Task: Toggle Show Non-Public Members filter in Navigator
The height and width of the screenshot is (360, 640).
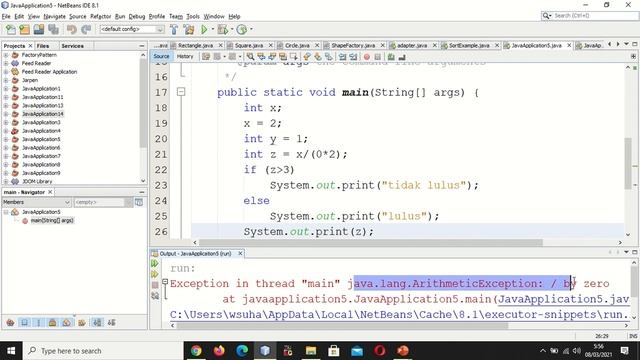Action: pos(53,322)
